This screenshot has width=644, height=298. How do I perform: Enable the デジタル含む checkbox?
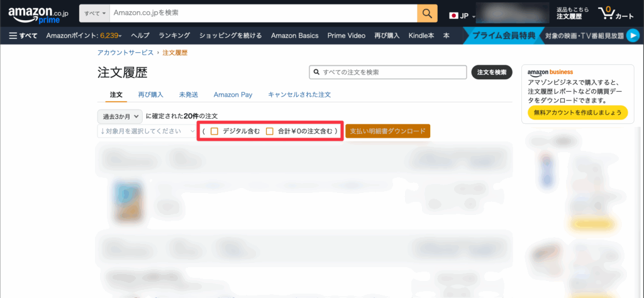[x=214, y=131]
